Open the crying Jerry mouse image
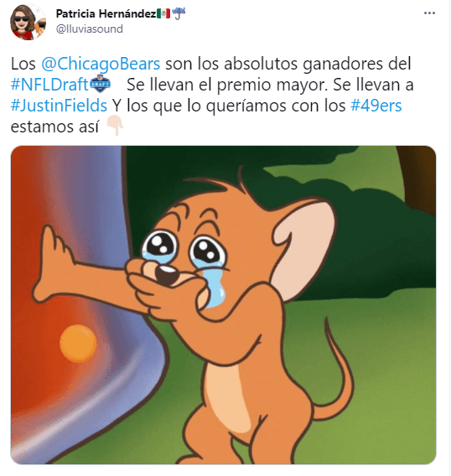The width and height of the screenshot is (451, 476). tap(223, 305)
